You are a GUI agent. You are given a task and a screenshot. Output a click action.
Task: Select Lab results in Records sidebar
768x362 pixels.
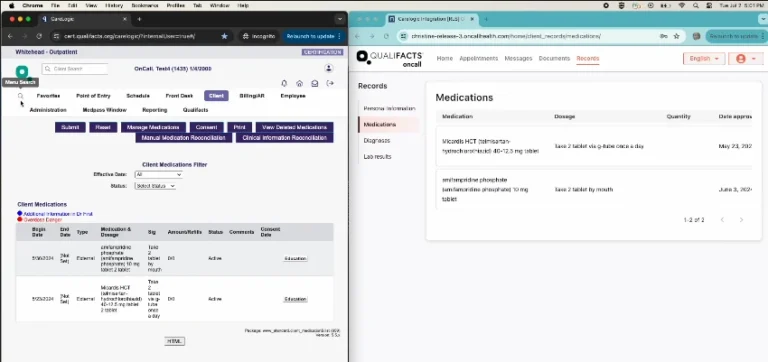377,157
